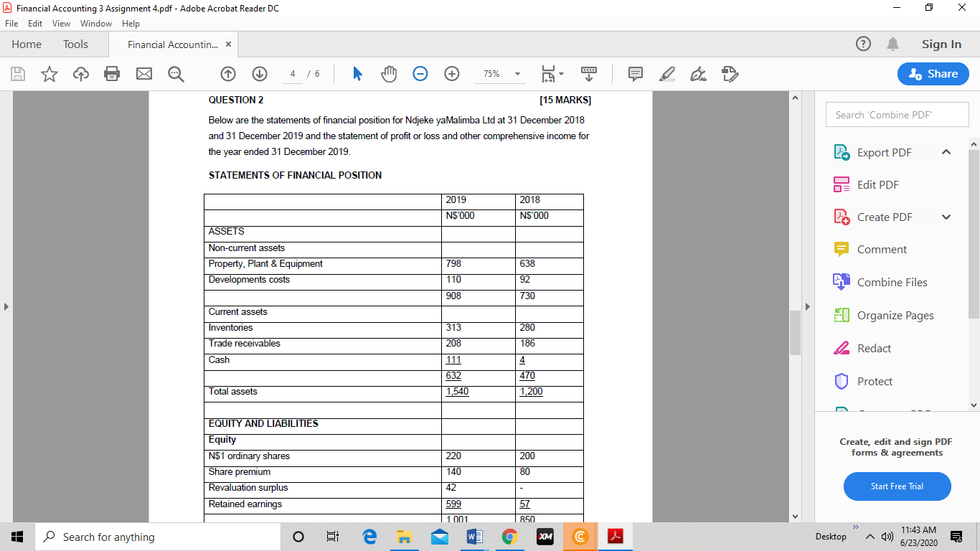Expand the Create PDF options chevron
Image resolution: width=980 pixels, height=551 pixels.
946,217
